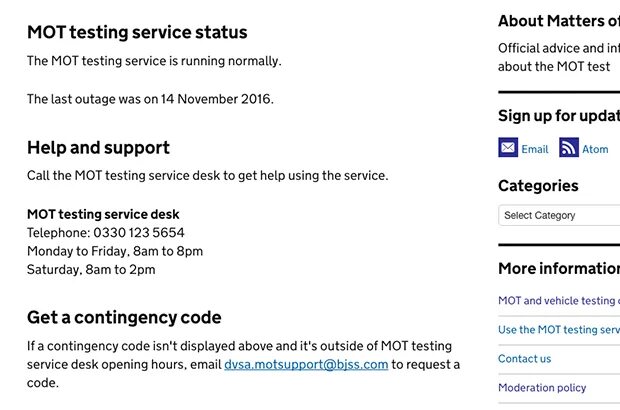Click the MOT testing service status heading
The height and width of the screenshot is (410, 620).
pos(137,32)
